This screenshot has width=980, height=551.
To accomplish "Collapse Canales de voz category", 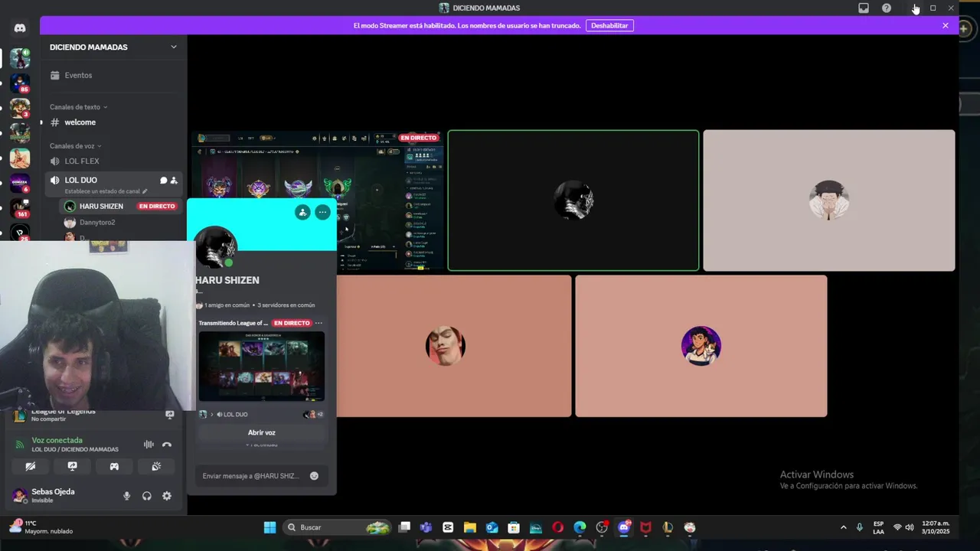I will pos(76,146).
